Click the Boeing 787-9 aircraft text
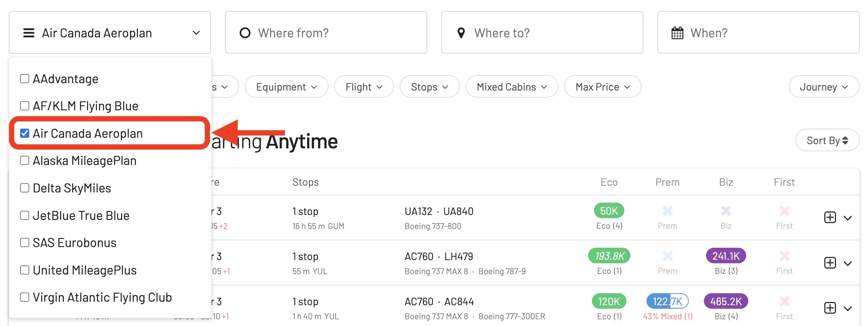The width and height of the screenshot is (868, 326). point(502,271)
